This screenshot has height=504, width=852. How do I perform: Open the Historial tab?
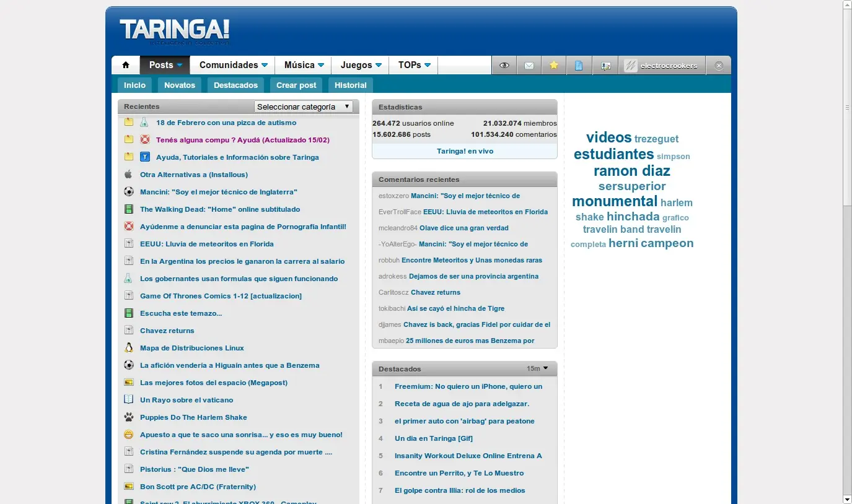[x=351, y=85]
